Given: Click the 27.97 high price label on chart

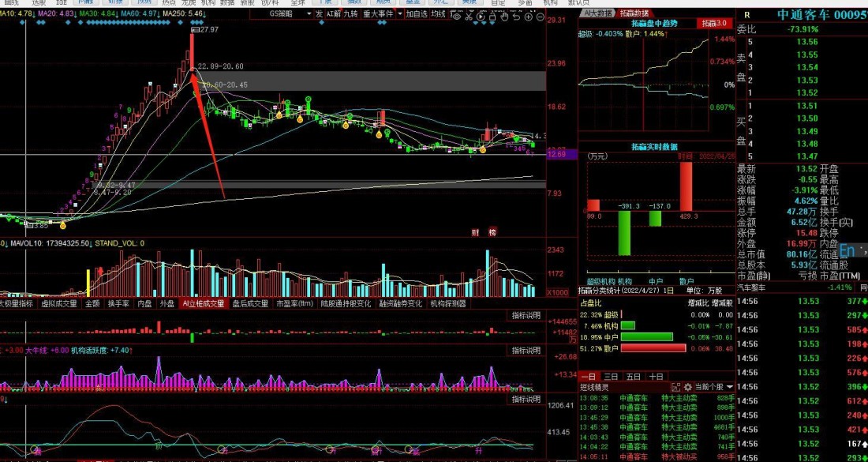Looking at the screenshot, I should (209, 29).
